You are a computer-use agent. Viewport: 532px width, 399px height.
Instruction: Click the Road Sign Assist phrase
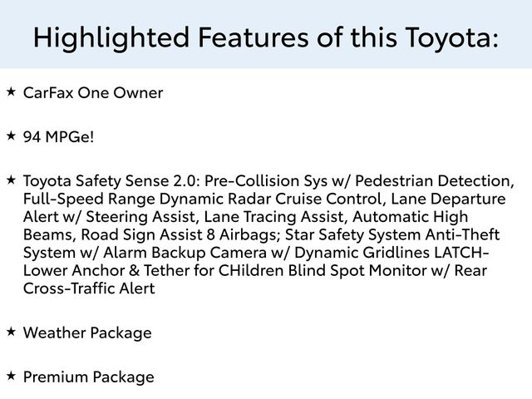point(135,235)
